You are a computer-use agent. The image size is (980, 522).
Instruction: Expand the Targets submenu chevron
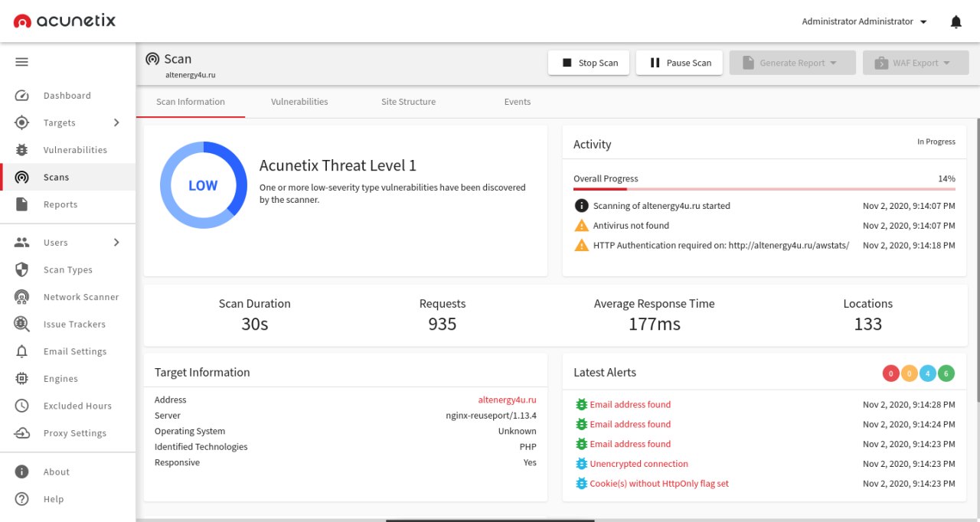coord(116,122)
